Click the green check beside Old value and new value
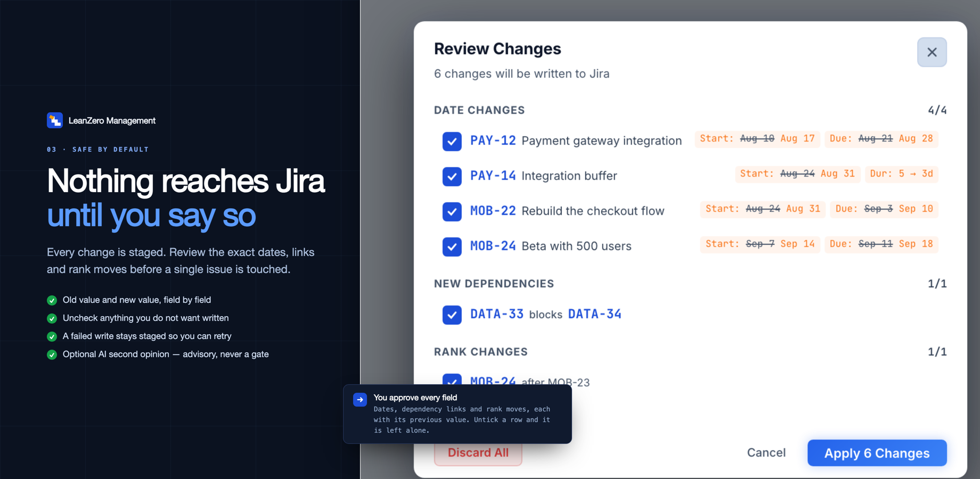This screenshot has width=980, height=479. (x=52, y=300)
